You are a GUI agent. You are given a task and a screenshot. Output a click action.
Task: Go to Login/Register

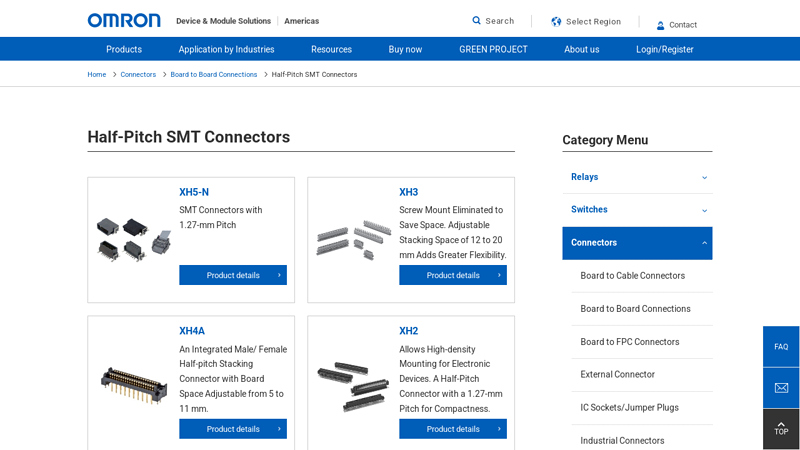665,49
